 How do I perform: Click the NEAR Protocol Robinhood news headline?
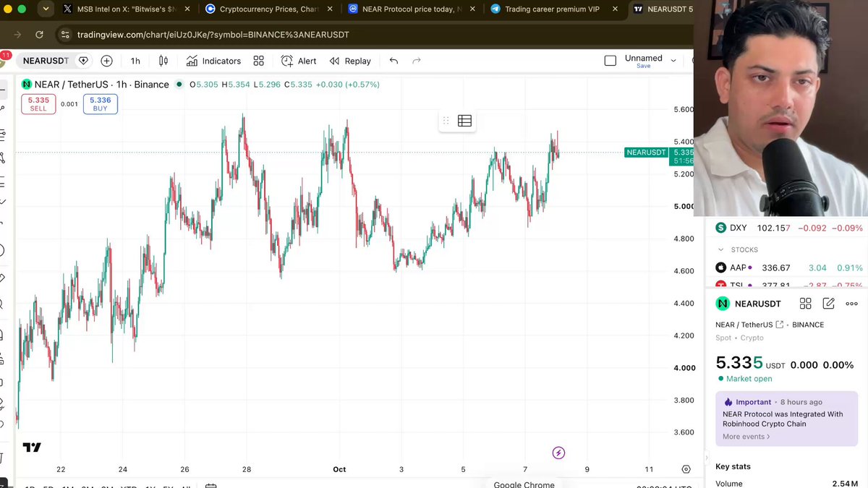[x=783, y=419]
